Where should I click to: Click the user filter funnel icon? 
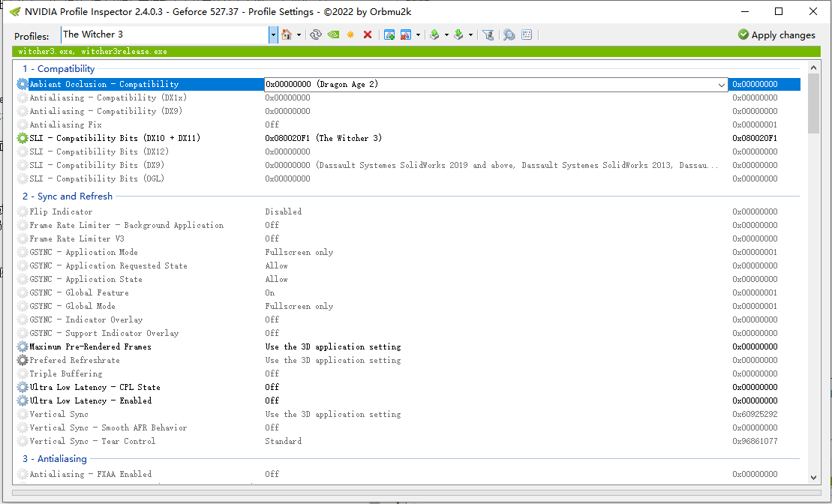tap(488, 34)
